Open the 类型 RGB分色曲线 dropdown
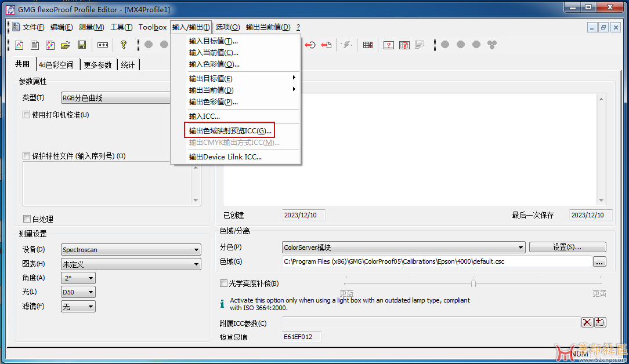 point(116,98)
